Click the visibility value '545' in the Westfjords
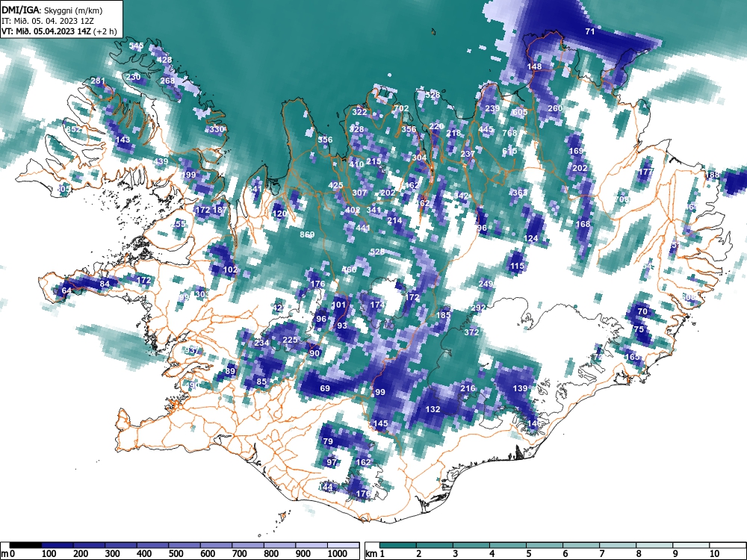This screenshot has width=747, height=560. [x=136, y=46]
